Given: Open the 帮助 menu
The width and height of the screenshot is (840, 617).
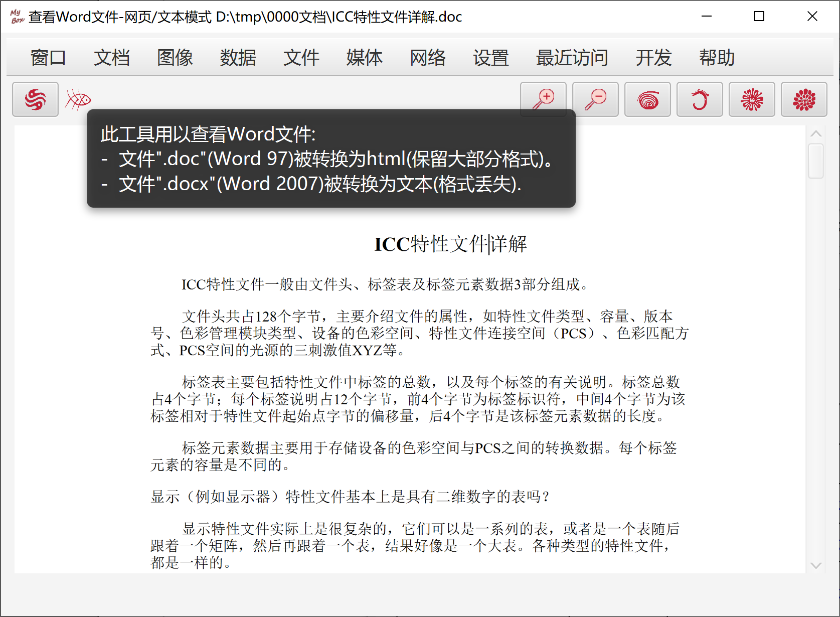Looking at the screenshot, I should coord(717,58).
